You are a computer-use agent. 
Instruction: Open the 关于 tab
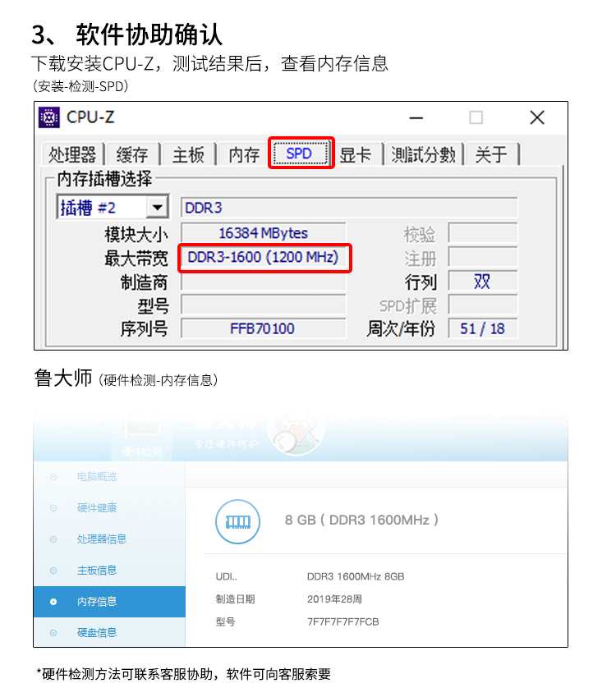point(491,154)
